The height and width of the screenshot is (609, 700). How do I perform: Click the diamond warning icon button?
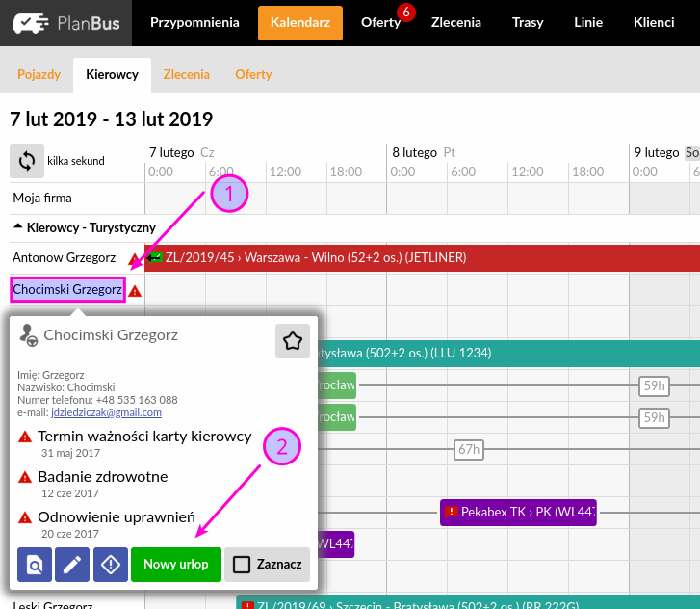pos(110,565)
